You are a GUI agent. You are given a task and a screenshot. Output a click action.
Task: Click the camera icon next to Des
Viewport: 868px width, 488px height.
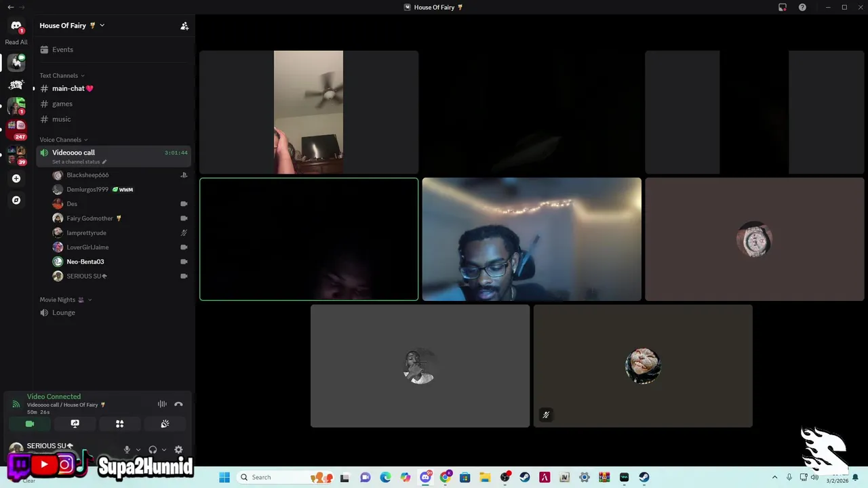point(184,204)
